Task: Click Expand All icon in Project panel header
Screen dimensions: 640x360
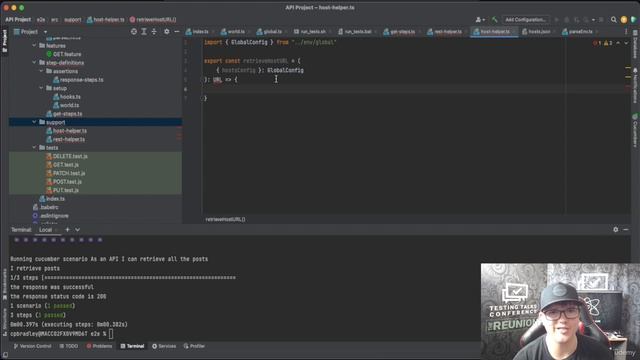Action: [x=144, y=31]
